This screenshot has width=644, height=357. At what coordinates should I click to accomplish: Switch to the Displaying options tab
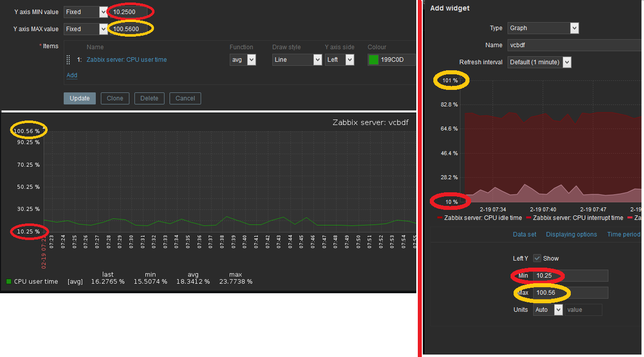coord(571,234)
